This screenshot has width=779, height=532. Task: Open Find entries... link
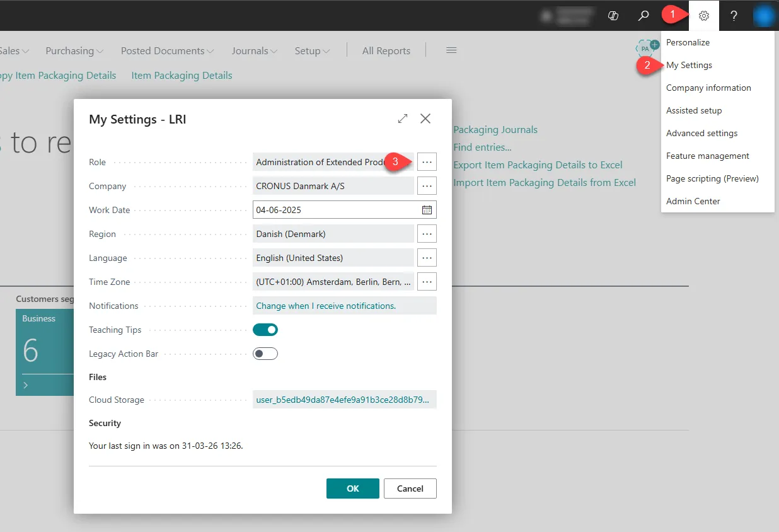pyautogui.click(x=482, y=147)
